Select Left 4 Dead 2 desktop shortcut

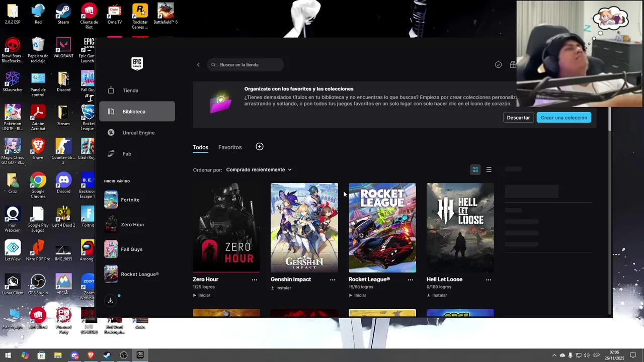[x=63, y=216]
